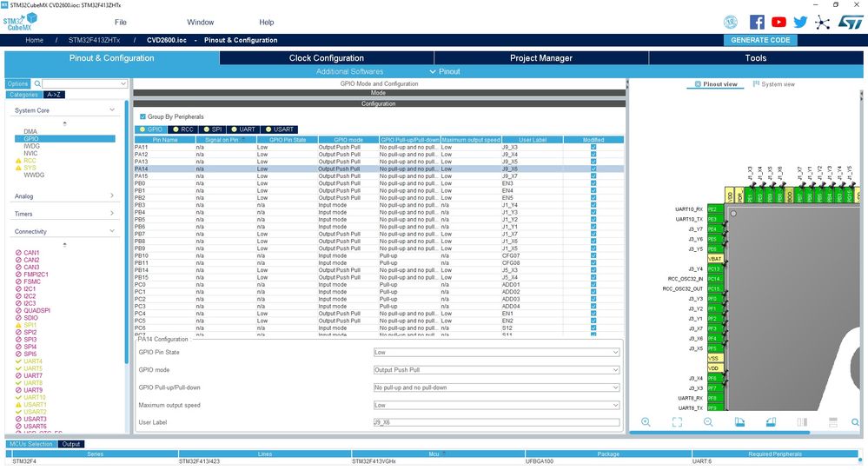The width and height of the screenshot is (868, 470).
Task: Open the File menu
Action: coord(121,22)
